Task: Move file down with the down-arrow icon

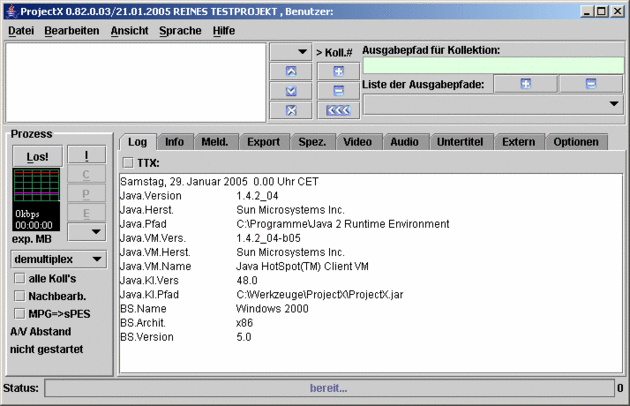Action: [x=290, y=90]
